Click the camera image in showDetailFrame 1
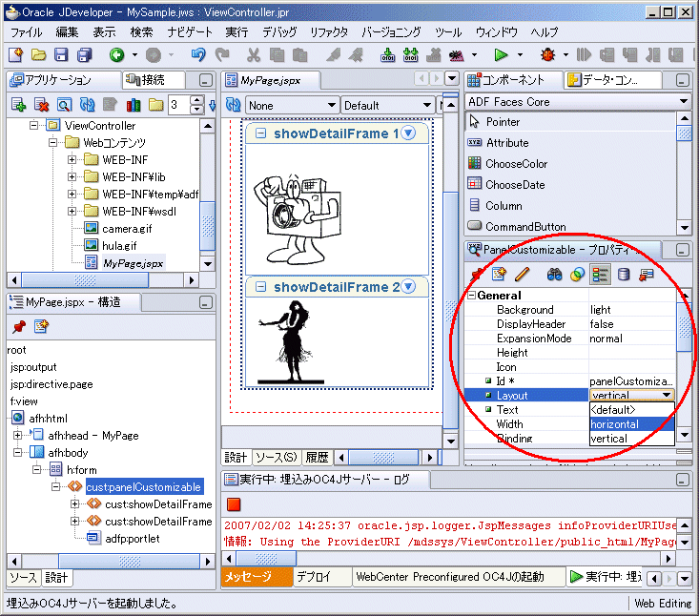699x616 pixels. [x=298, y=218]
